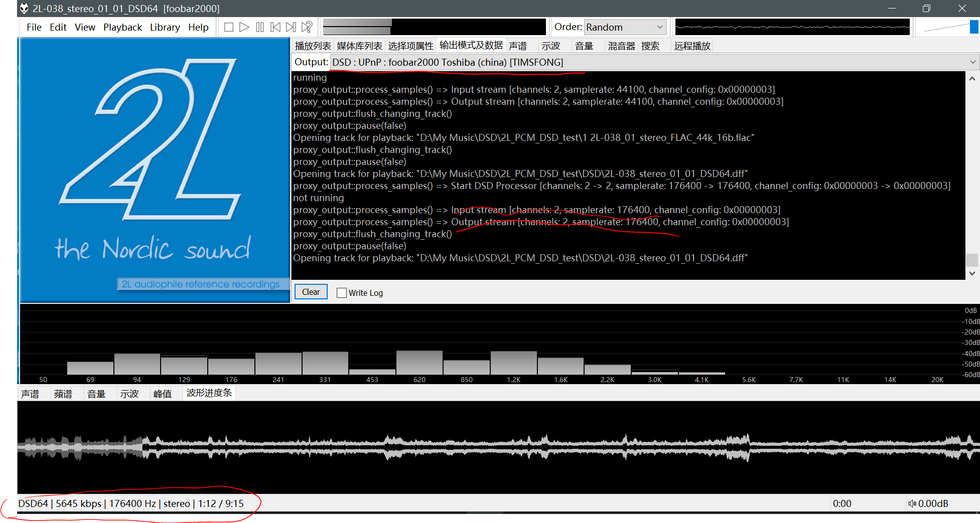Open the Library menu
The height and width of the screenshot is (523, 980).
point(165,27)
